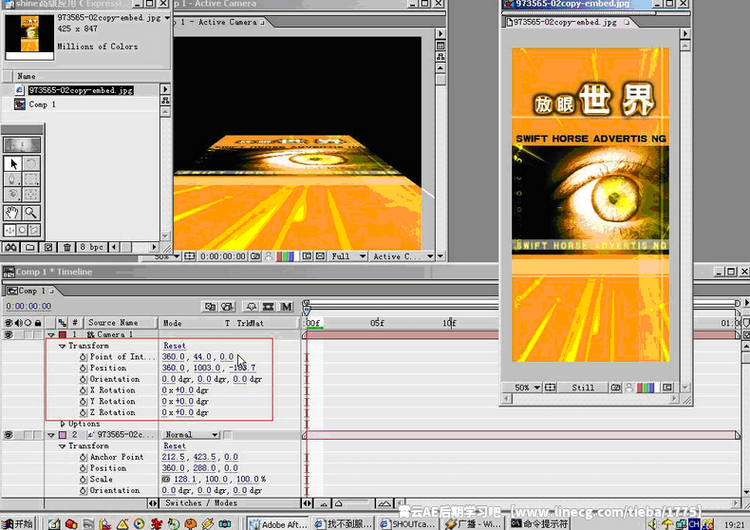Click the binoculars Find icon in Project window
The height and width of the screenshot is (530, 750).
[x=11, y=247]
